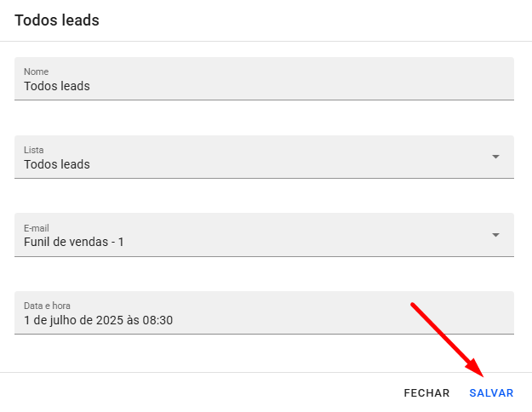Click the 'Nome' field label

pos(36,72)
